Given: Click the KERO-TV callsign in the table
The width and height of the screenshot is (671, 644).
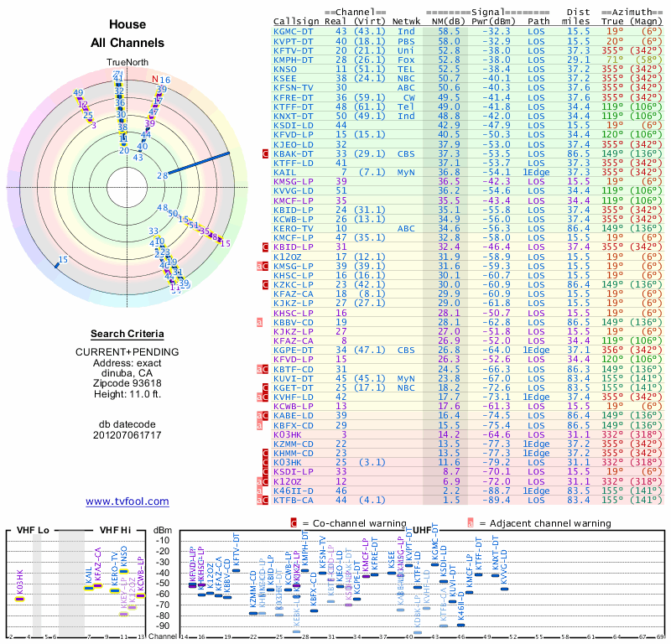Looking at the screenshot, I should tap(294, 228).
